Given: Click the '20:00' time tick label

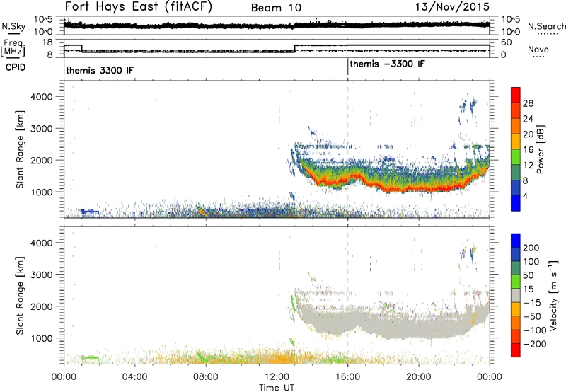Looking at the screenshot, I should (x=418, y=377).
